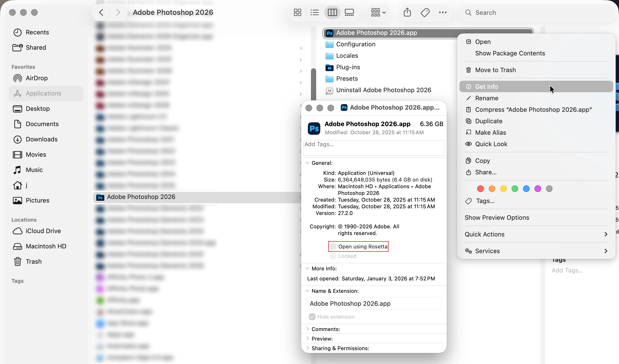The height and width of the screenshot is (364, 619).
Task: Expand the Comments section
Action: coord(308,329)
